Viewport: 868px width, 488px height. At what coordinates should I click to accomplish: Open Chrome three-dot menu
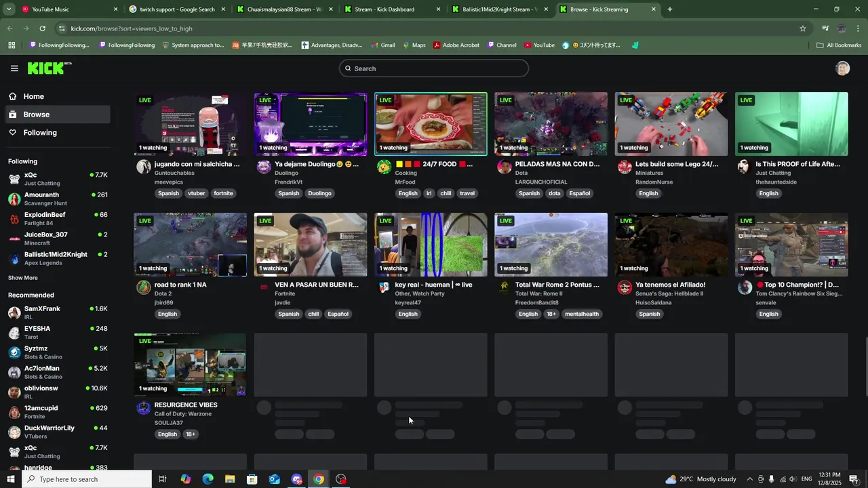pyautogui.click(x=859, y=28)
